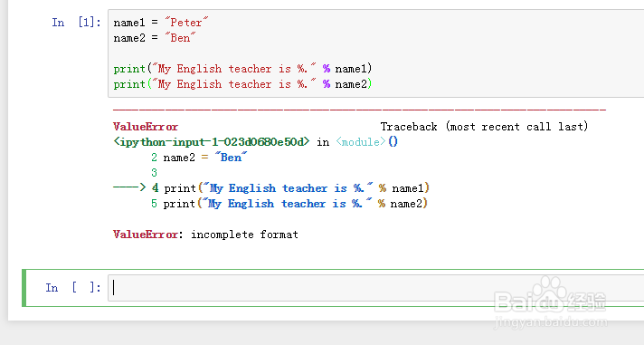The image size is (644, 345).
Task: Click traceback line 2 name2 = "Ben"
Action: click(x=199, y=158)
